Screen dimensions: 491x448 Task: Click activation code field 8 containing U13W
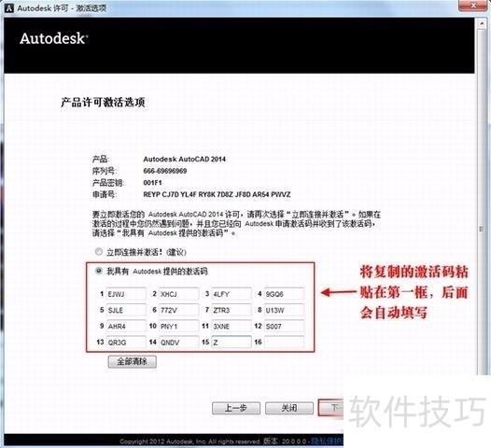pos(284,310)
